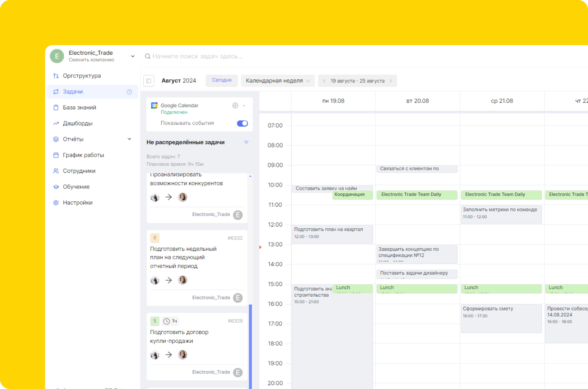Toggle the Показывать события switch

(x=242, y=123)
